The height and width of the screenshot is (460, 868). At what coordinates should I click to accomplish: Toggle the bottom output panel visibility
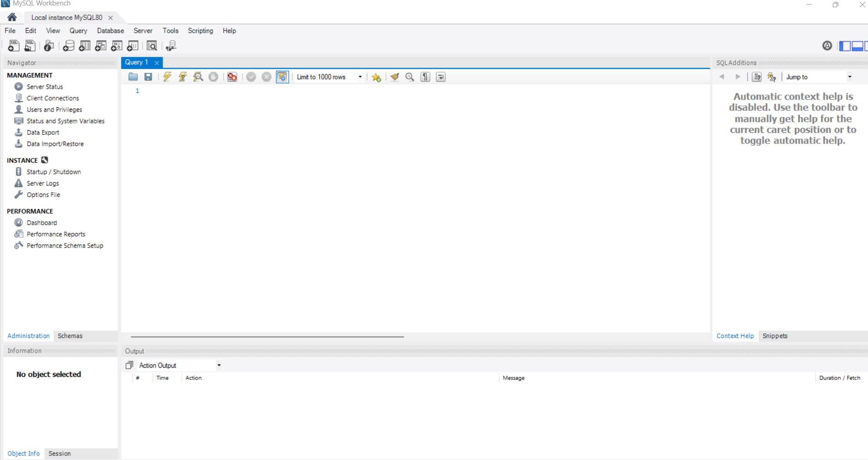click(857, 46)
